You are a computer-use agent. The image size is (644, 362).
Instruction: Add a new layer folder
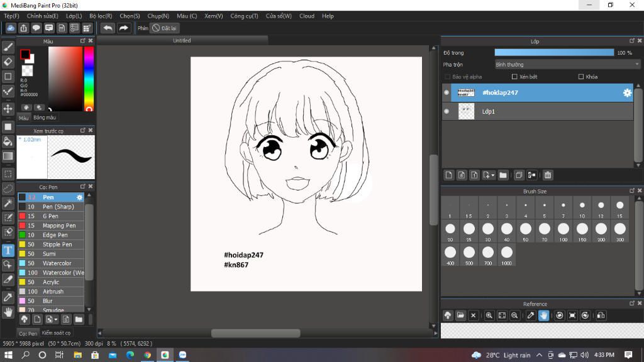pyautogui.click(x=503, y=175)
